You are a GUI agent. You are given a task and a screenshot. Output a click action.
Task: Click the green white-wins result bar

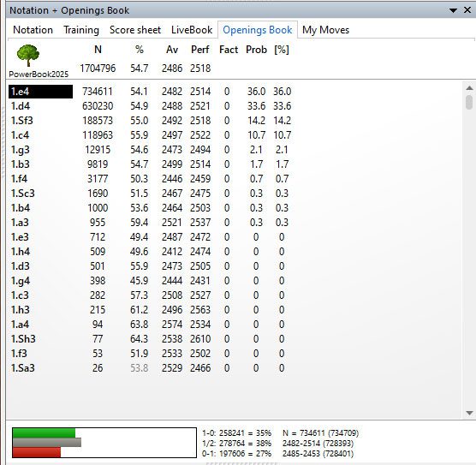coord(44,432)
